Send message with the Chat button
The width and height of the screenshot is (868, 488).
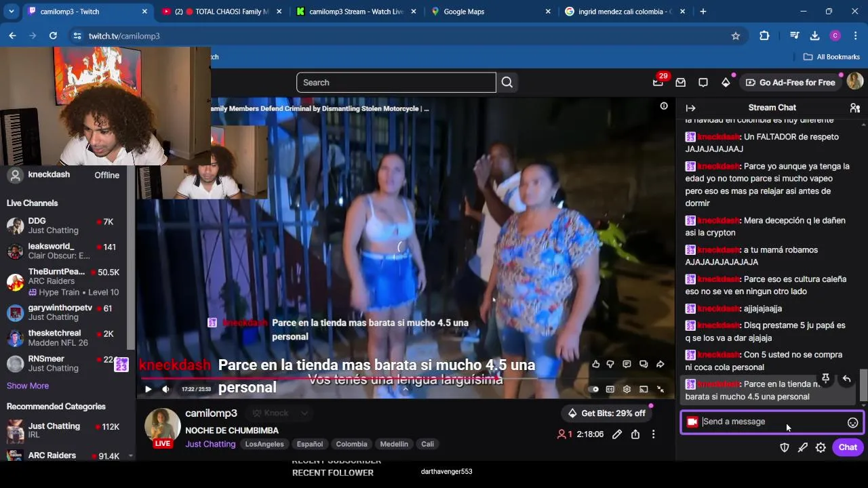point(848,447)
